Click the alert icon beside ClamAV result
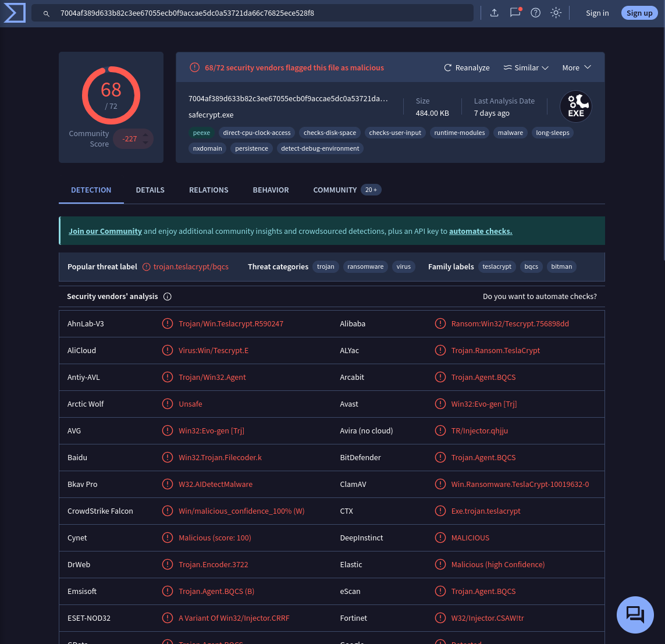Screen dimensions: 665x644 click(x=440, y=484)
